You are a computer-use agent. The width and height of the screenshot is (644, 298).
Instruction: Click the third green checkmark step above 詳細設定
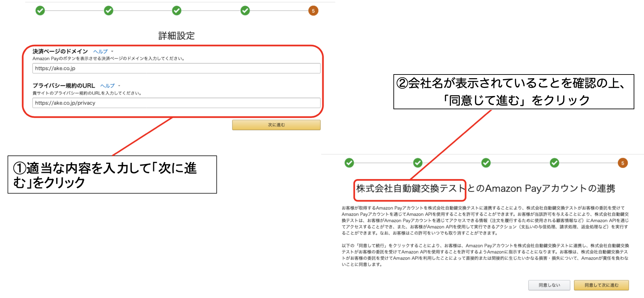(x=177, y=11)
